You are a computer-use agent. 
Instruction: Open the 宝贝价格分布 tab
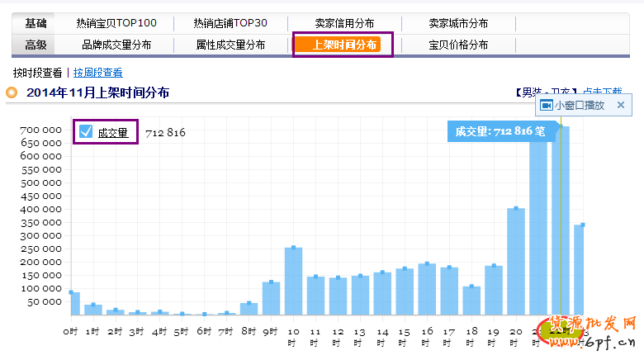[458, 45]
